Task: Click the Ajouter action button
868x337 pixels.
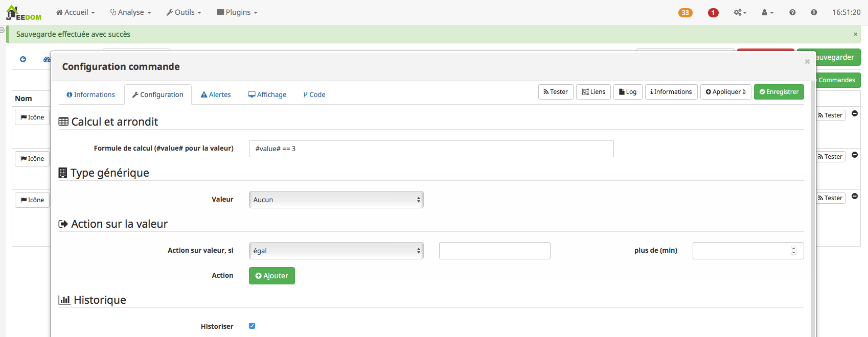Action: [x=271, y=276]
